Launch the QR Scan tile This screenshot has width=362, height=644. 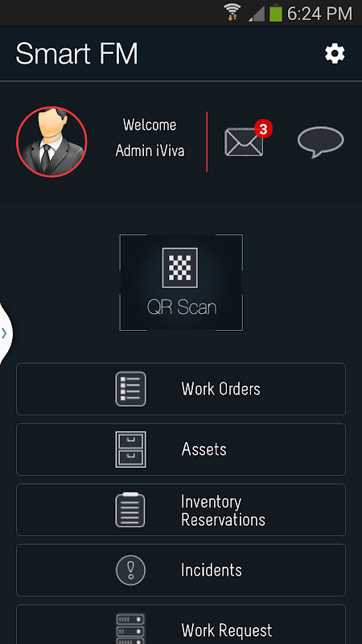[181, 283]
